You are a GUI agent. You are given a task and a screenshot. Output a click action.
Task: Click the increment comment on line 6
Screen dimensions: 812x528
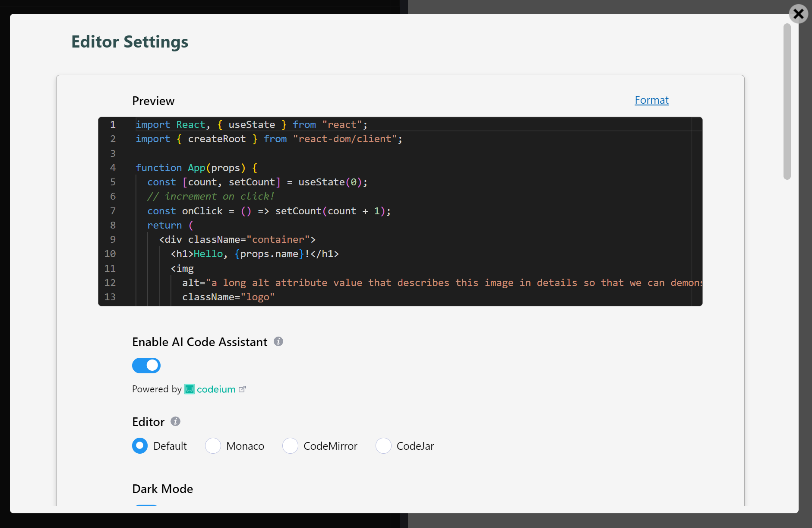pyautogui.click(x=211, y=196)
